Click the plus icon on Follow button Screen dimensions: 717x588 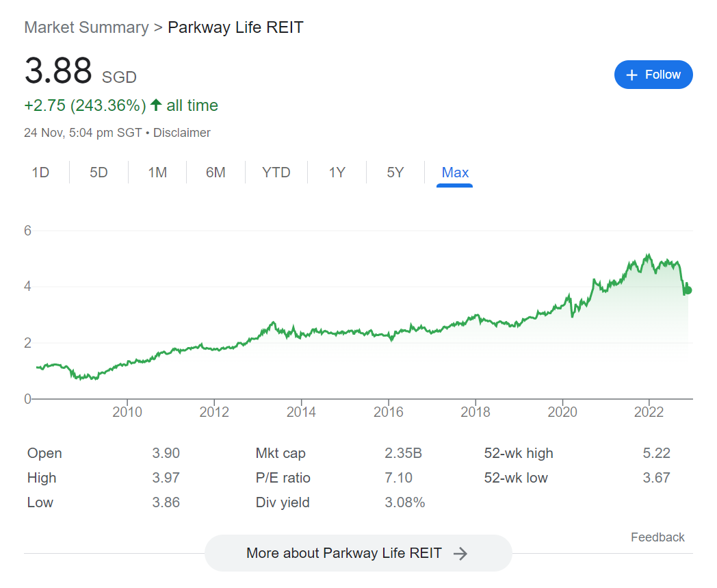coord(631,75)
